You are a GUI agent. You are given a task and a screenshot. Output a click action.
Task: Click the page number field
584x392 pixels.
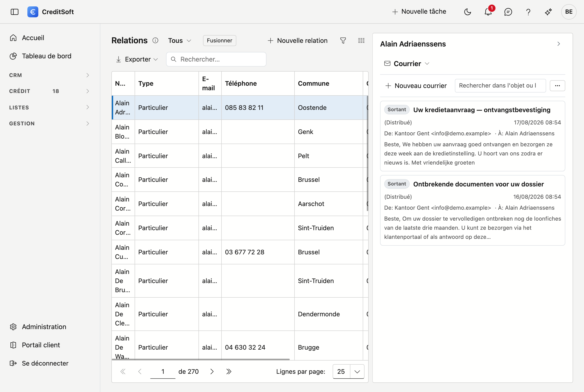pyautogui.click(x=163, y=371)
